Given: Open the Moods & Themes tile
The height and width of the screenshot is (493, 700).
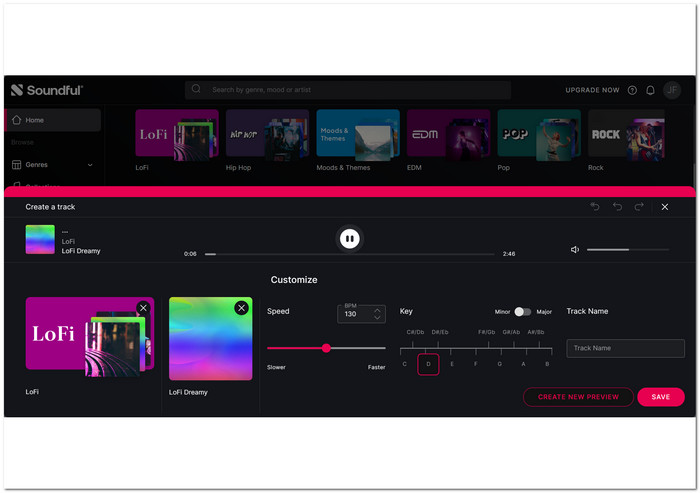Looking at the screenshot, I should pos(358,135).
